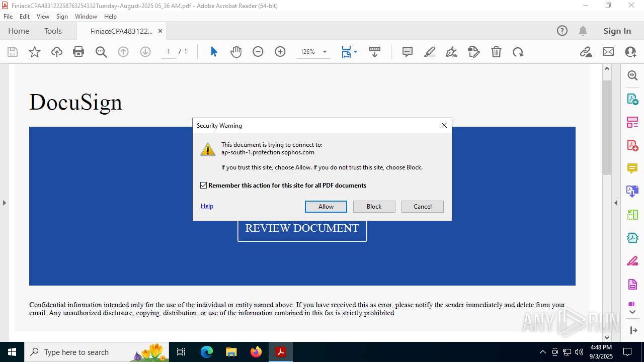Click the scrolling mode keyboard icon
Image resolution: width=644 pixels, height=362 pixels.
pos(375,52)
